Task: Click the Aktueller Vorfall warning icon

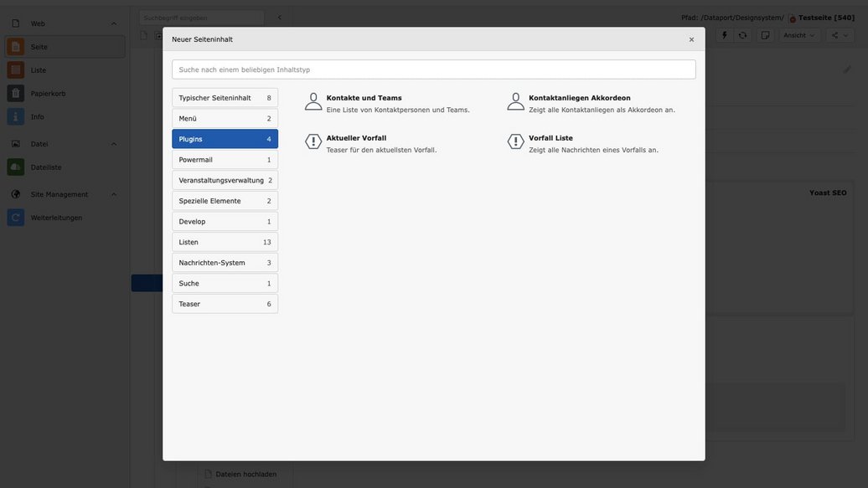Action: 313,142
